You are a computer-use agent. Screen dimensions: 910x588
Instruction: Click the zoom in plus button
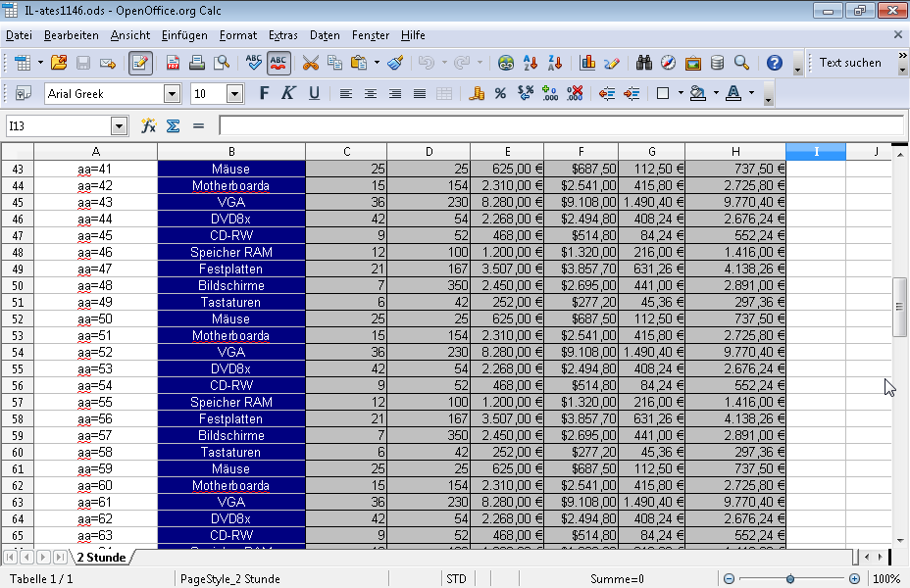[x=854, y=579]
